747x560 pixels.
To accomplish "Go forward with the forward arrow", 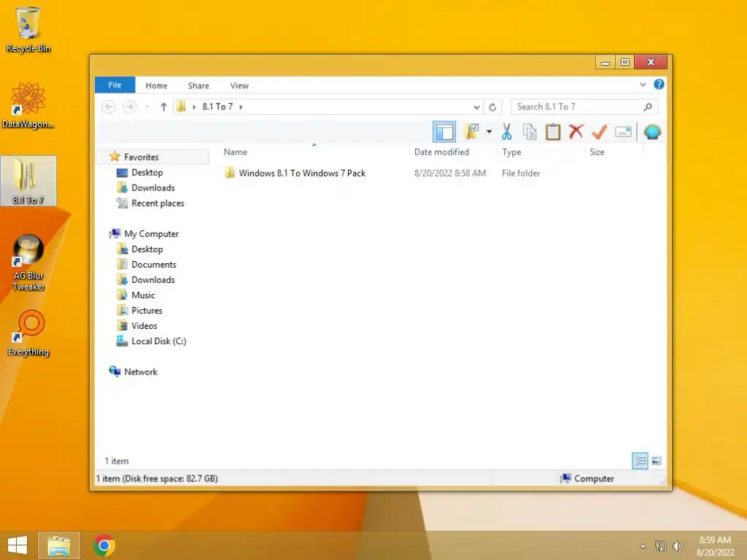I will 129,106.
